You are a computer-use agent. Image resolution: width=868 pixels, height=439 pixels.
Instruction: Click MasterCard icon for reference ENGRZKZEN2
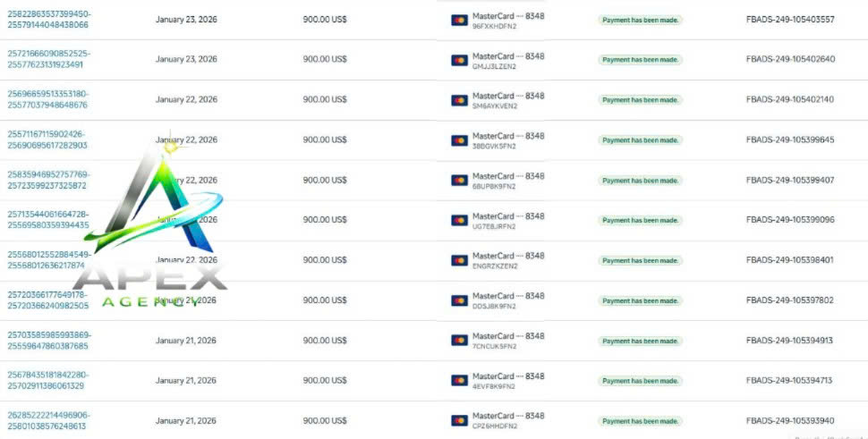[x=459, y=260]
